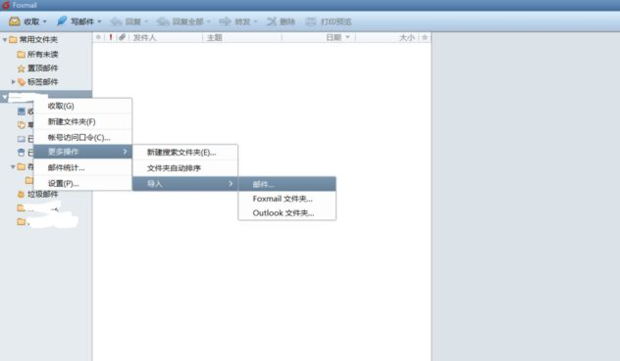Expand the 标签邮件 tree node
Screen dimensions: 620x361
click(x=13, y=82)
